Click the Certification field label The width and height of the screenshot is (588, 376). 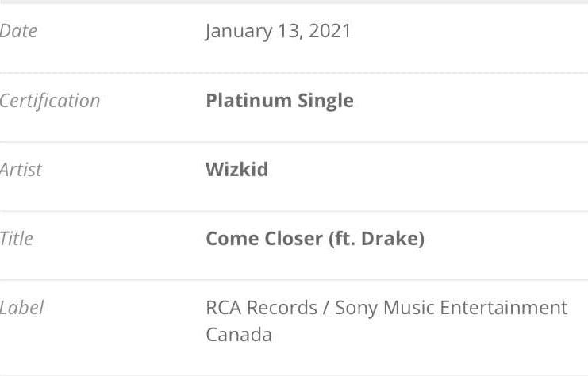pos(50,101)
